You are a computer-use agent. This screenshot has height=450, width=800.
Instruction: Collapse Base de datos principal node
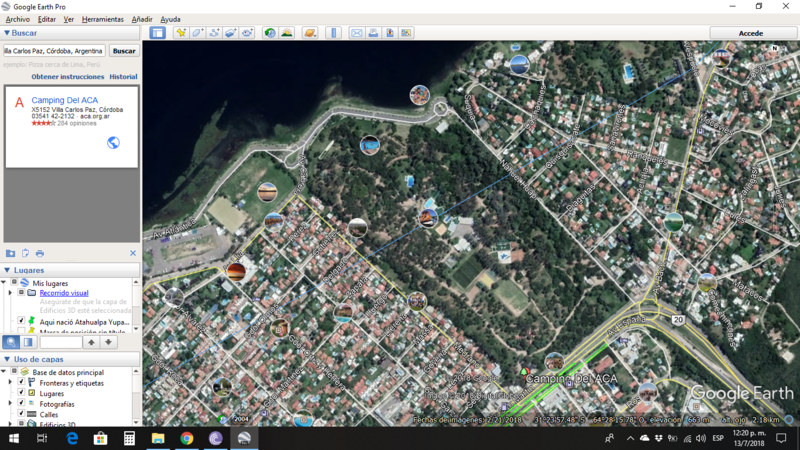point(4,371)
